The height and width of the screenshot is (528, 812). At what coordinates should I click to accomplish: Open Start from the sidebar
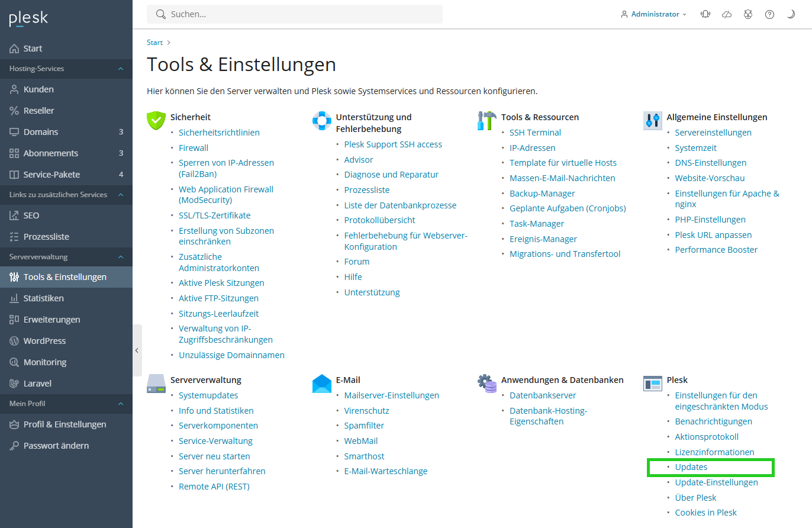66,49
